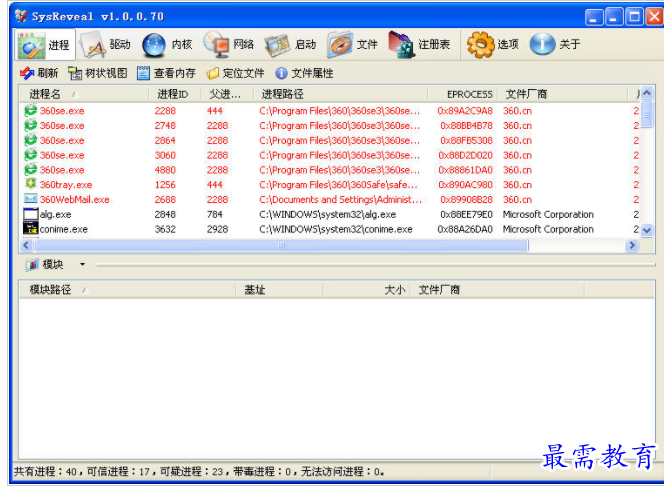The image size is (664, 488).
Task: Sort modules by 大小 header
Action: coord(366,290)
